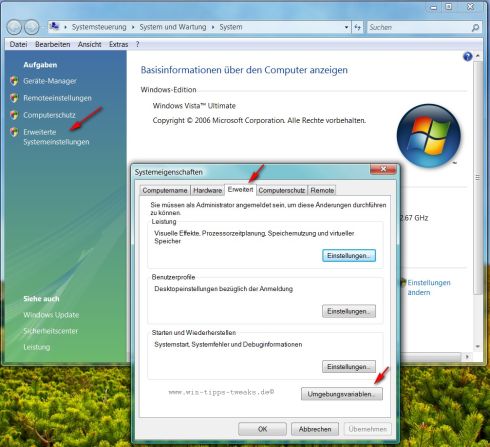Image resolution: width=490 pixels, height=447 pixels.
Task: Click shield icon beside Einstellungen ändern link
Action: tap(403, 283)
